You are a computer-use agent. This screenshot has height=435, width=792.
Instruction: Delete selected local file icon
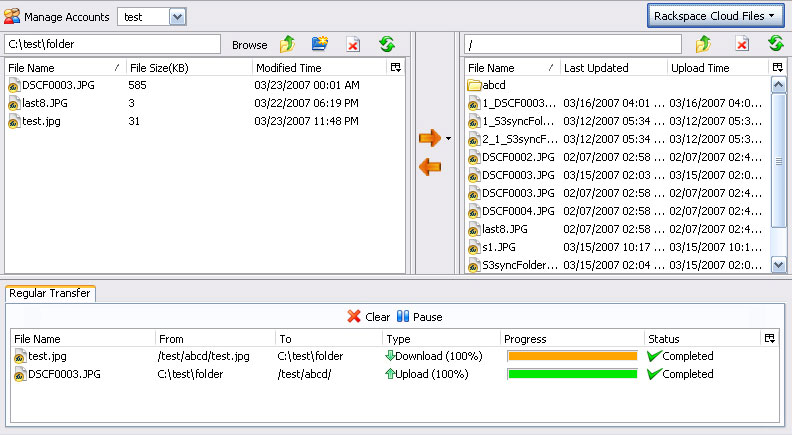pyautogui.click(x=353, y=44)
